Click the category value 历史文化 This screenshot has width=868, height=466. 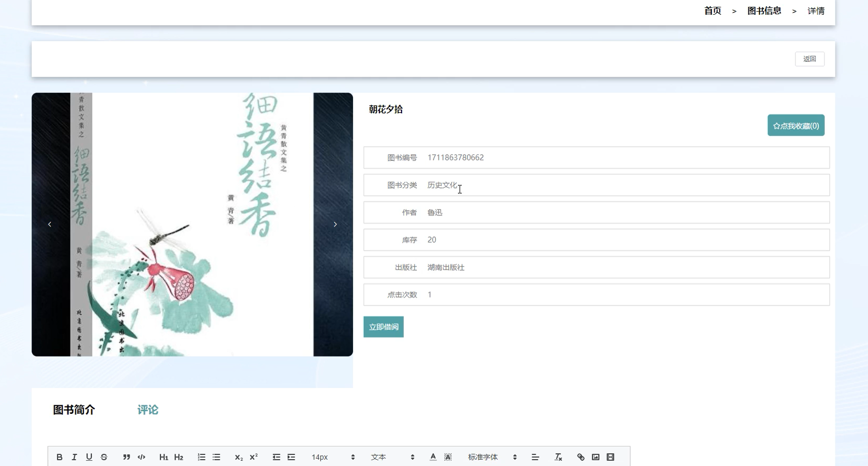tap(442, 185)
